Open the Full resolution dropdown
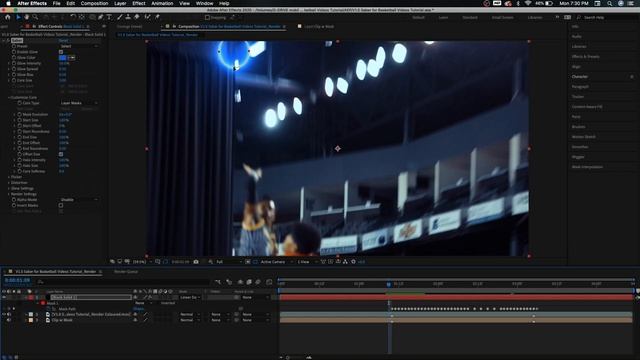Screen dimensions: 640x360 click(229, 262)
